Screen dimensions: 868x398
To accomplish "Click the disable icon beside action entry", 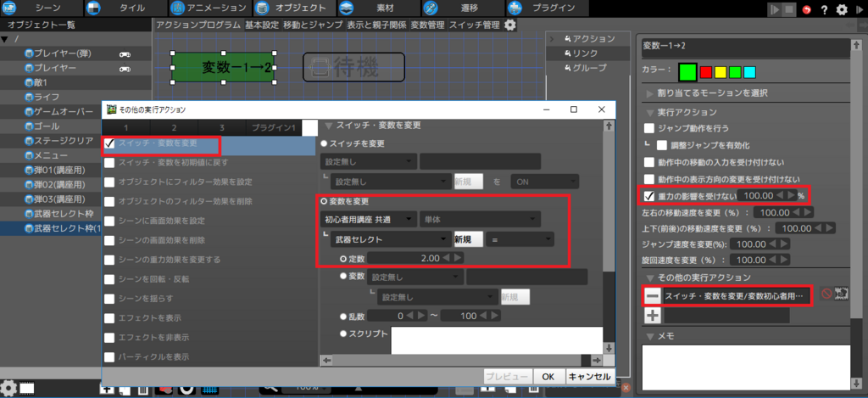I will pos(826,294).
